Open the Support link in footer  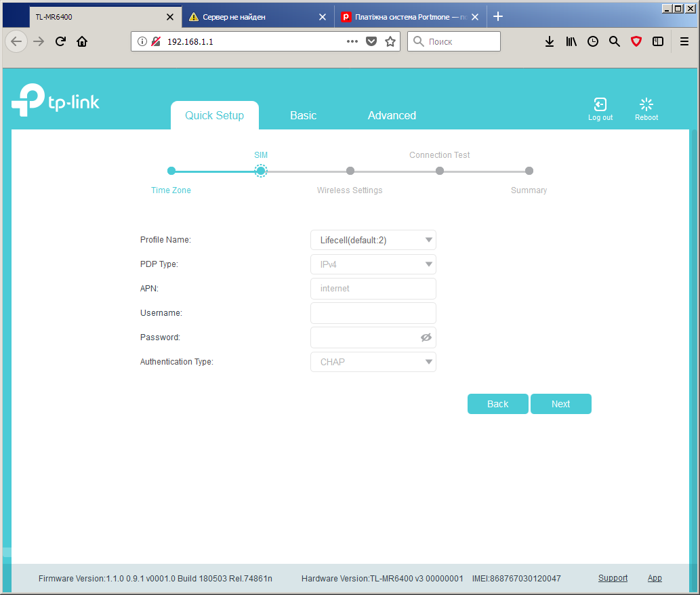(613, 578)
